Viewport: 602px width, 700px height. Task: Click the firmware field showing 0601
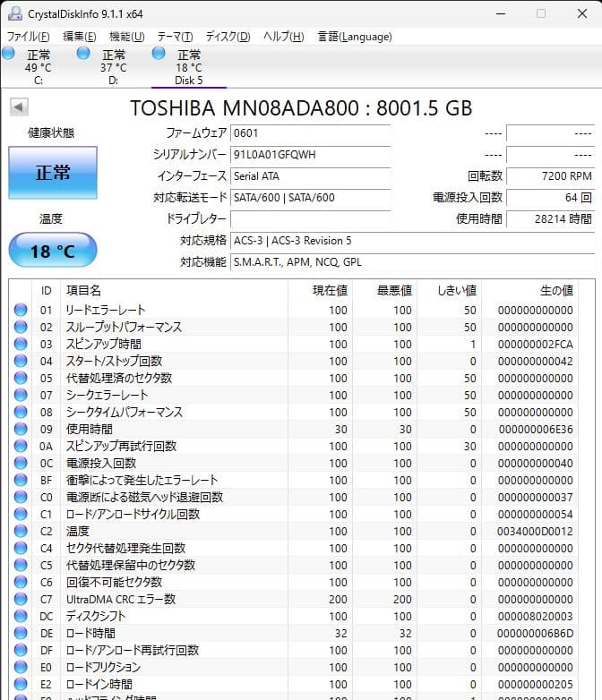[x=310, y=133]
